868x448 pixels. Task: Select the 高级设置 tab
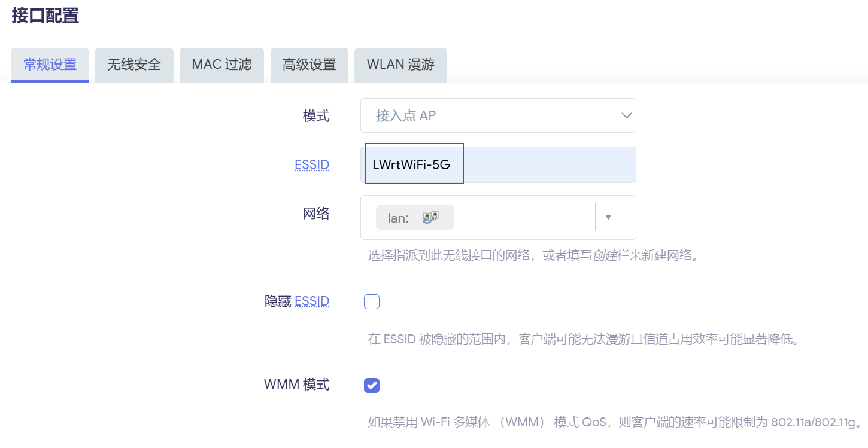(x=309, y=65)
